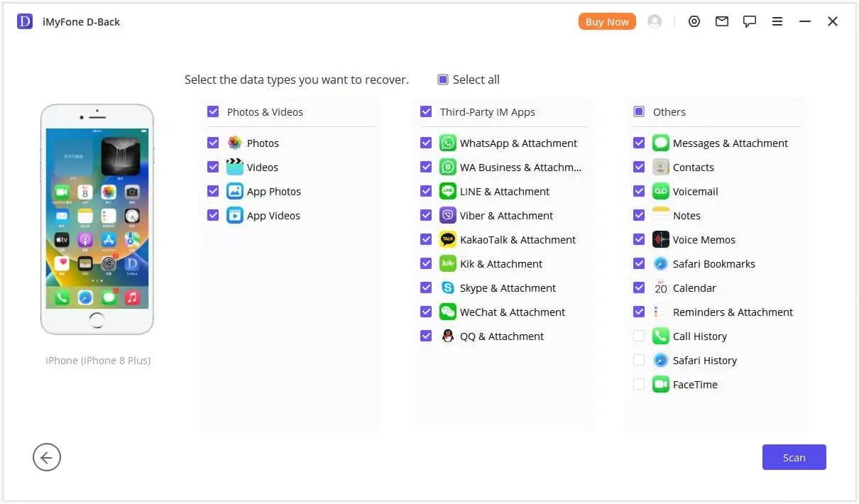Click the iPhone 8 Plus device image

(x=97, y=219)
